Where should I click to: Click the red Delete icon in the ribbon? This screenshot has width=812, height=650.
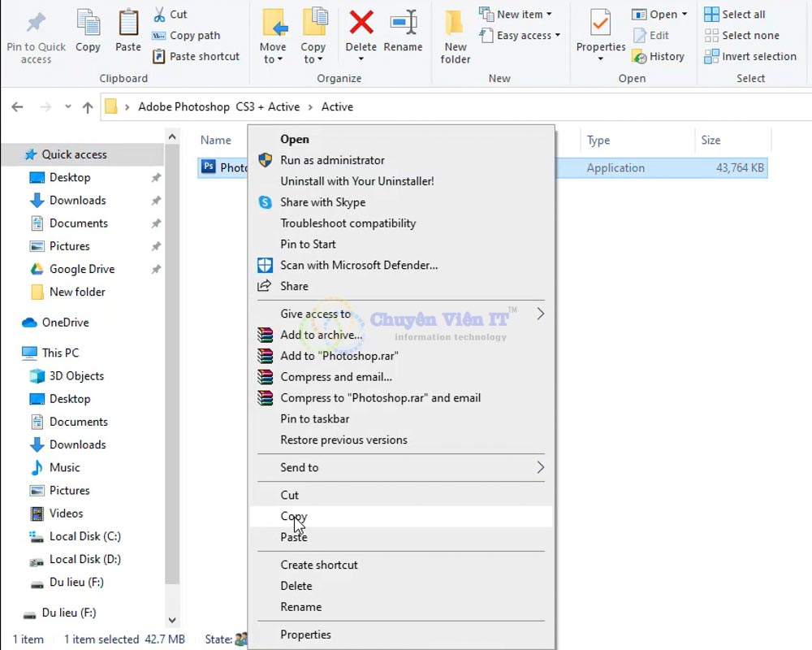(361, 31)
